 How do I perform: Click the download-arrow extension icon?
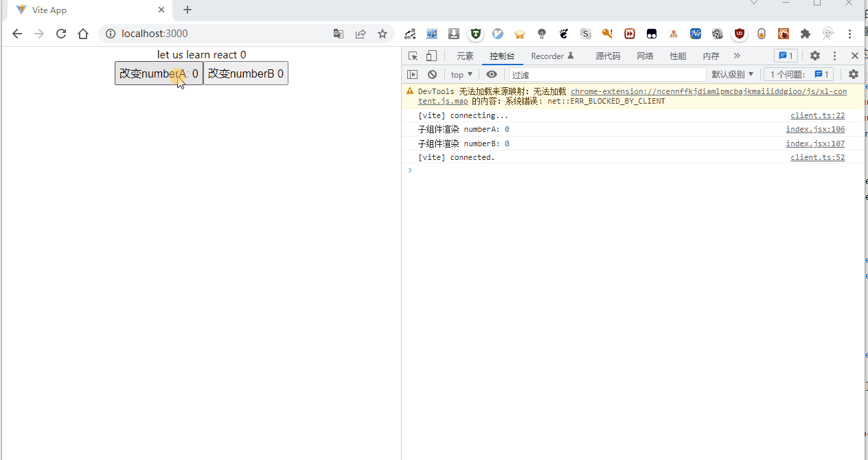click(x=454, y=34)
